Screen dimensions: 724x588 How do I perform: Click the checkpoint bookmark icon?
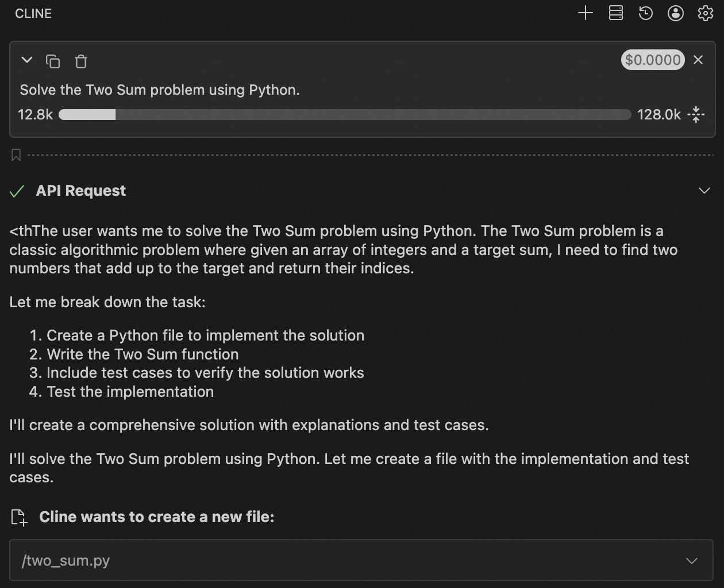[x=16, y=155]
